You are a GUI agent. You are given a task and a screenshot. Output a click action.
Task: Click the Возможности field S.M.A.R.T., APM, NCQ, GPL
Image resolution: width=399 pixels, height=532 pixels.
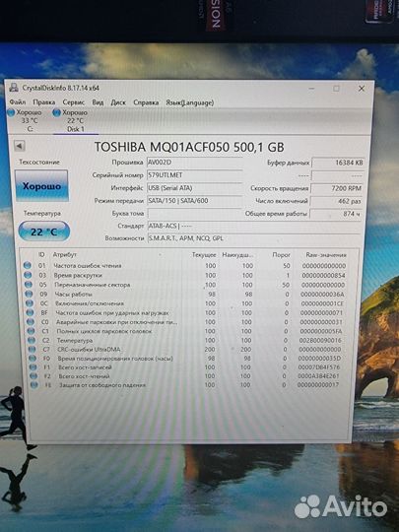[254, 238]
